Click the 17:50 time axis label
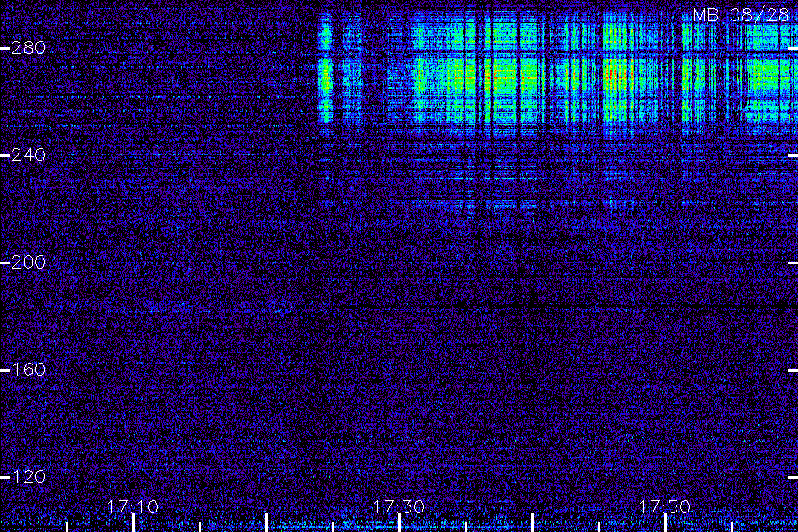The image size is (798, 532). point(664,506)
